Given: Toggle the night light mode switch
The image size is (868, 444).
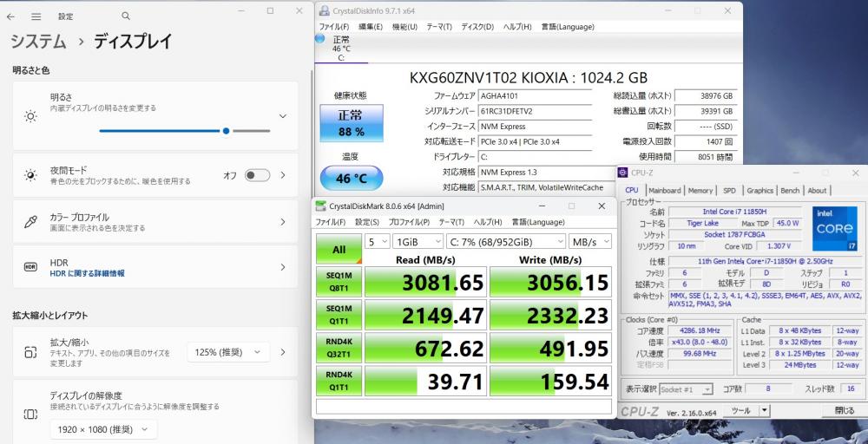Looking at the screenshot, I should tap(258, 175).
